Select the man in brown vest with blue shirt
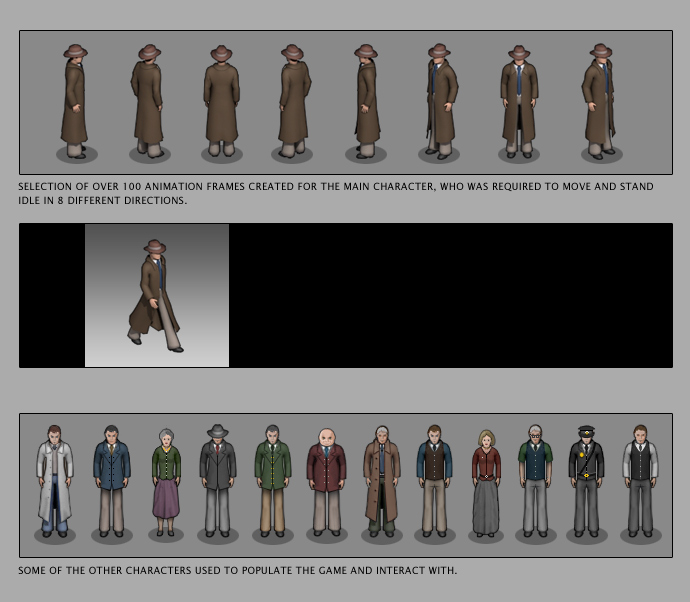The image size is (690, 602). [434, 480]
